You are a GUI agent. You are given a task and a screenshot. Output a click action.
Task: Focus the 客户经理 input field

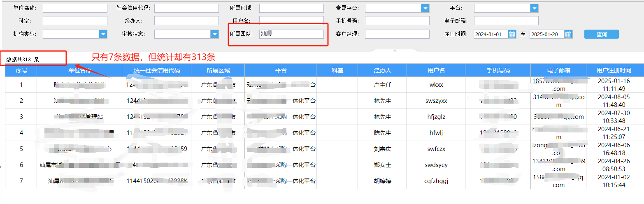pos(397,34)
